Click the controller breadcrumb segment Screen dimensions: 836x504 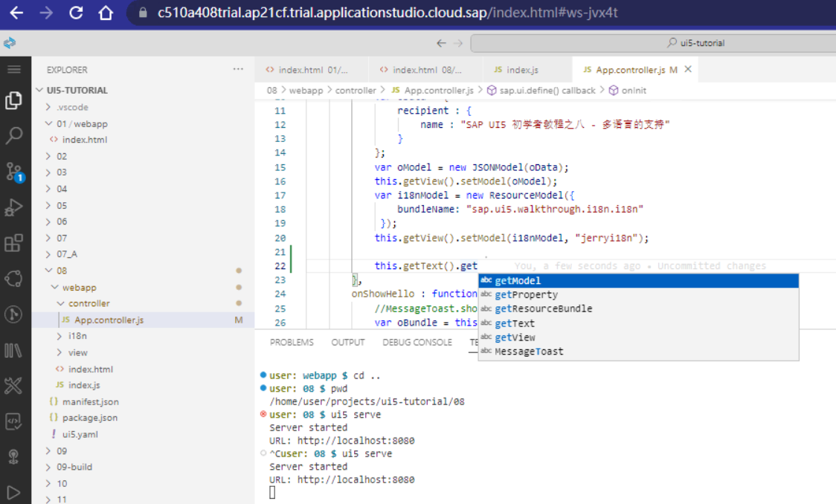(356, 91)
